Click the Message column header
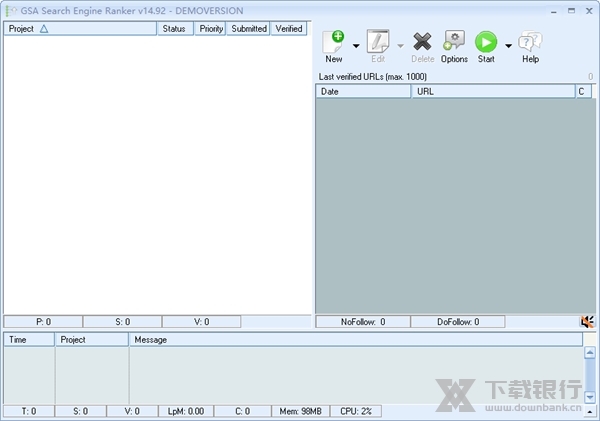 click(356, 339)
